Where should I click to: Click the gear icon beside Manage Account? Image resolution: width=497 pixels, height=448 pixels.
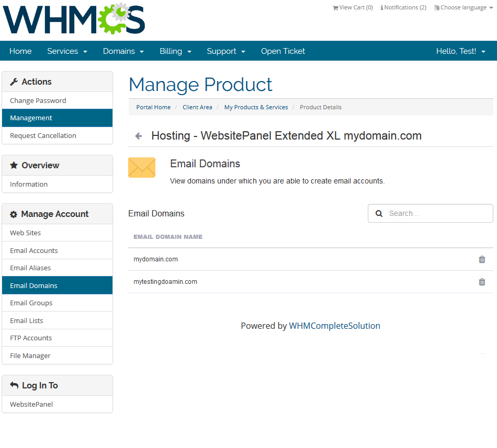[13, 214]
